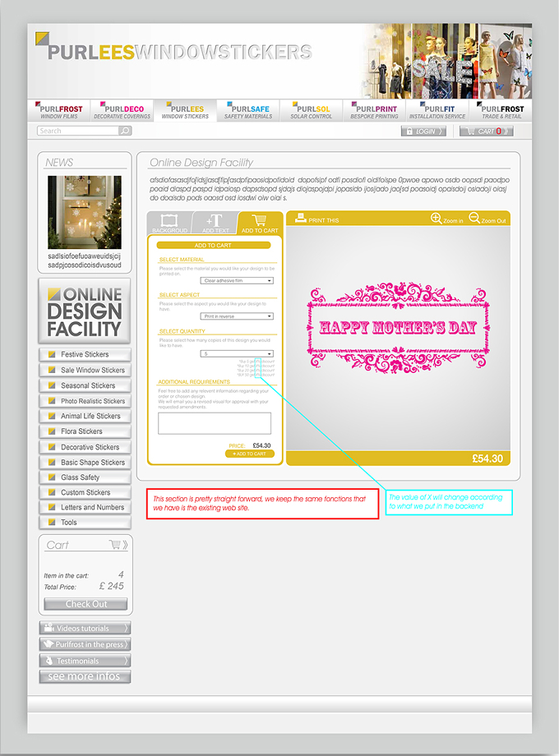The image size is (559, 756).
Task: Open the Glass Safety category
Action: point(85,477)
